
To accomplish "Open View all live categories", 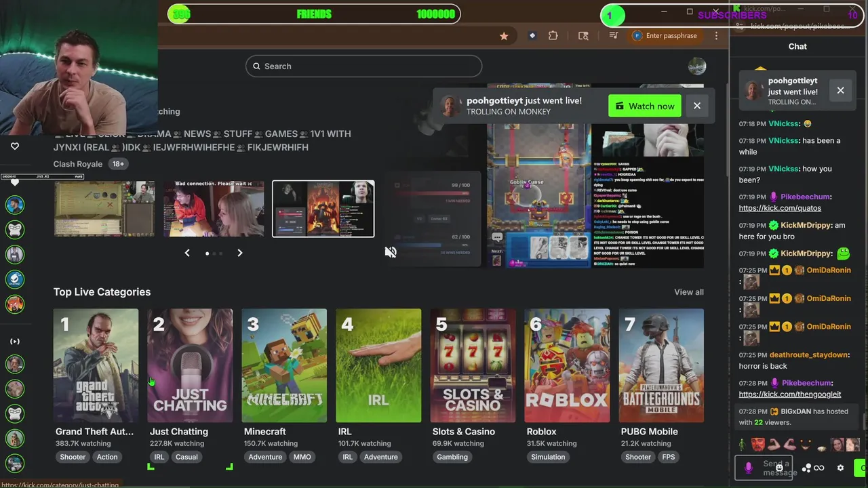I will [689, 292].
